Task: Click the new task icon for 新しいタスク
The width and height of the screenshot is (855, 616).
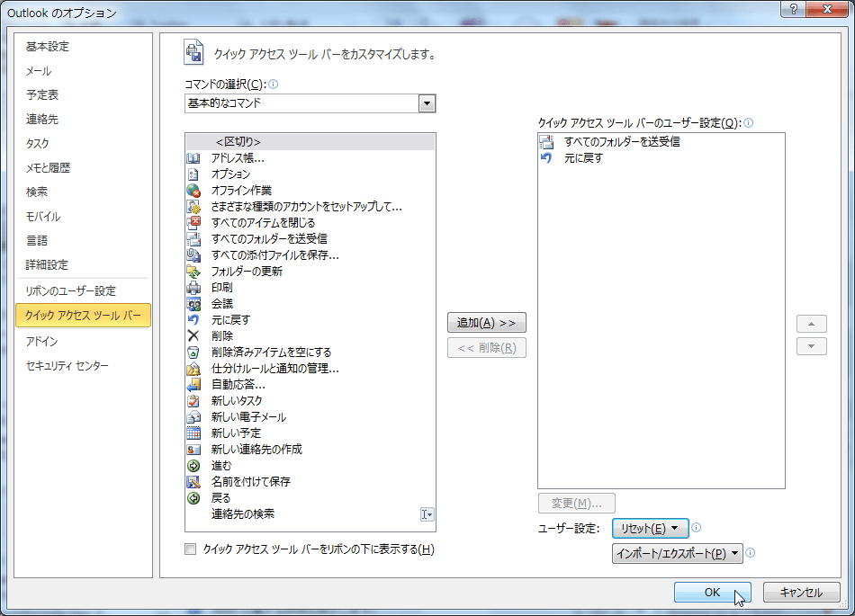Action: 193,401
